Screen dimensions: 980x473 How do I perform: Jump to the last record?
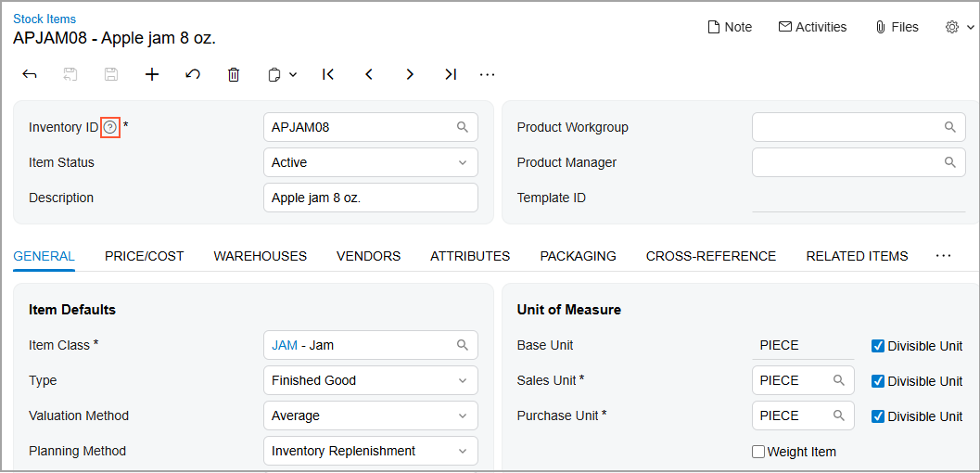coord(451,74)
